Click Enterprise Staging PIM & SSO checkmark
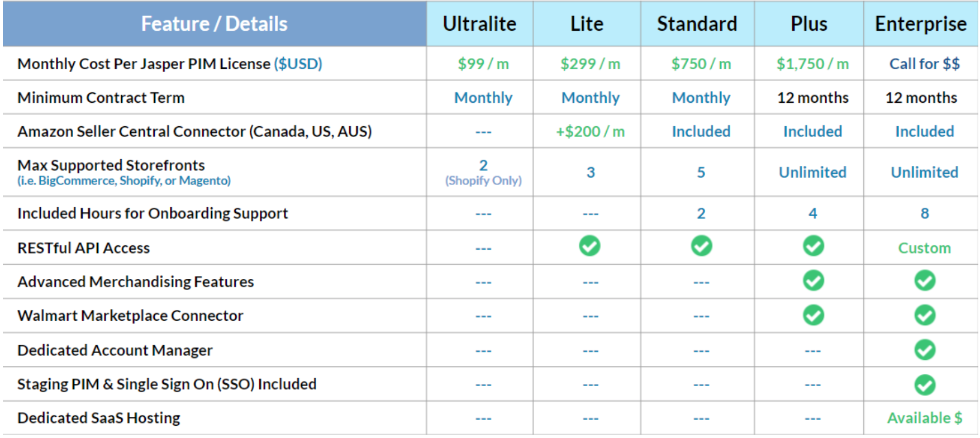The height and width of the screenshot is (438, 980). pyautogui.click(x=925, y=384)
